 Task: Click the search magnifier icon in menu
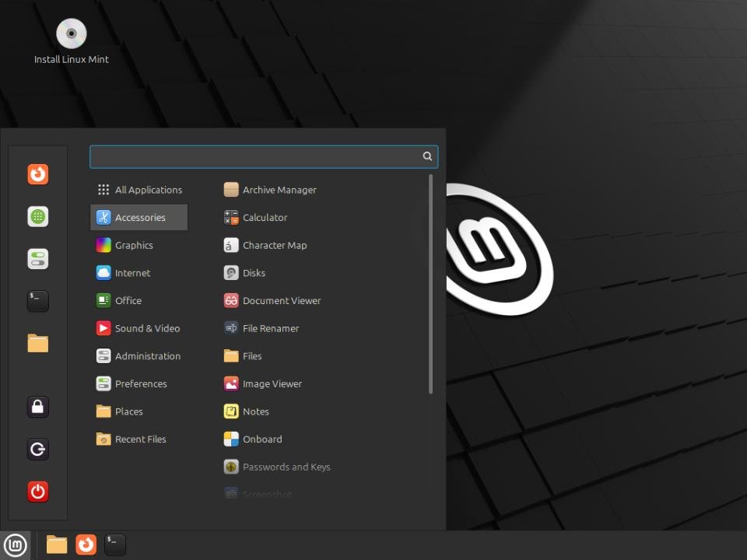(x=427, y=156)
